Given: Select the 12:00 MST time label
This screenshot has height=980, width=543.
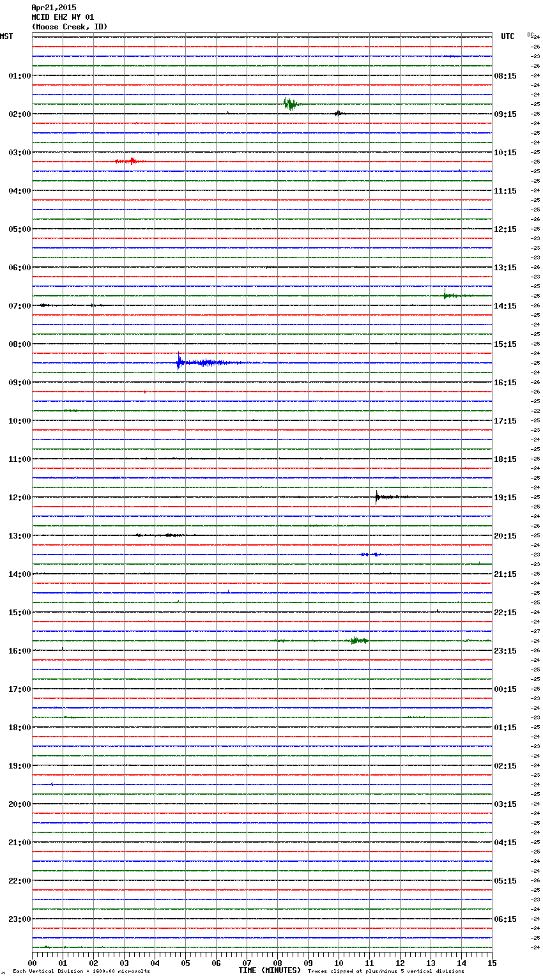Looking at the screenshot, I should coord(19,498).
